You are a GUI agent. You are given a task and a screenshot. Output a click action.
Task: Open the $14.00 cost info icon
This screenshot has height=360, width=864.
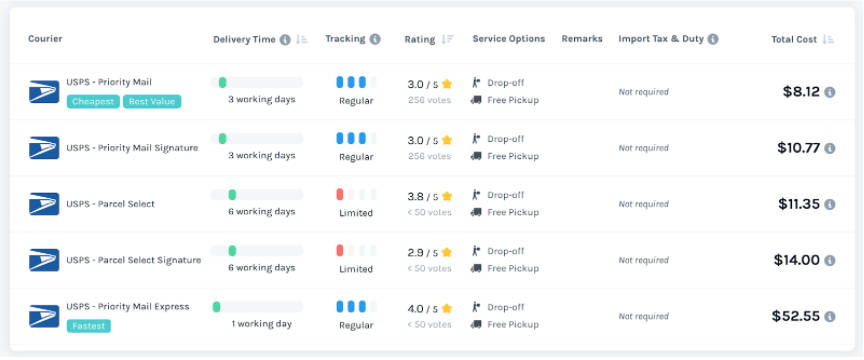pos(830,261)
